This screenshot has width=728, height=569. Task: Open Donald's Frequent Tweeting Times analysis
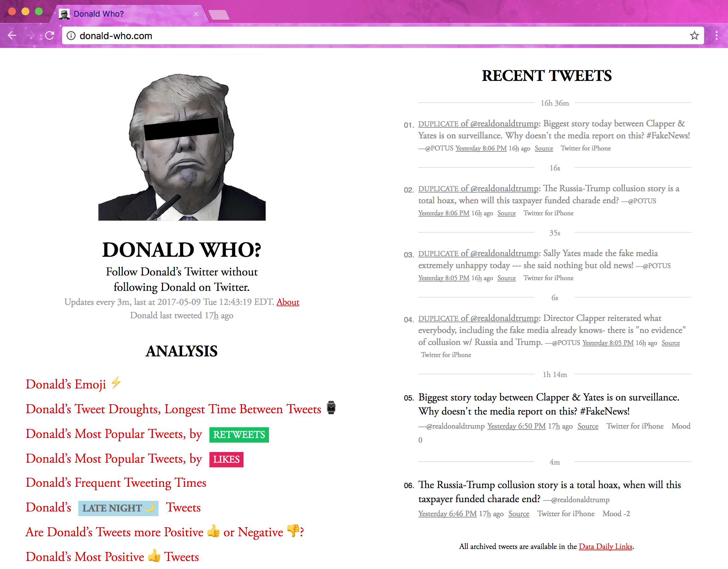[x=115, y=482]
